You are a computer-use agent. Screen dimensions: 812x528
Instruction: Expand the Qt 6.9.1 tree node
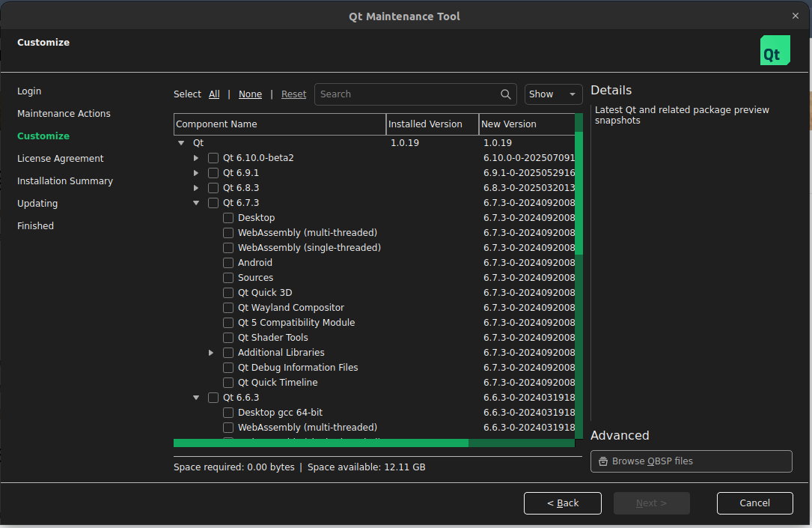point(196,173)
